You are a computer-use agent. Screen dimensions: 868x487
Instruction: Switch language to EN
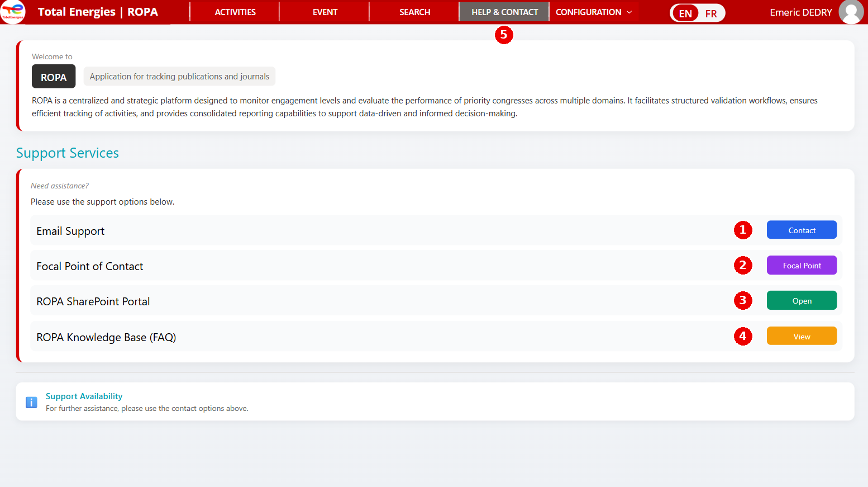[685, 13]
